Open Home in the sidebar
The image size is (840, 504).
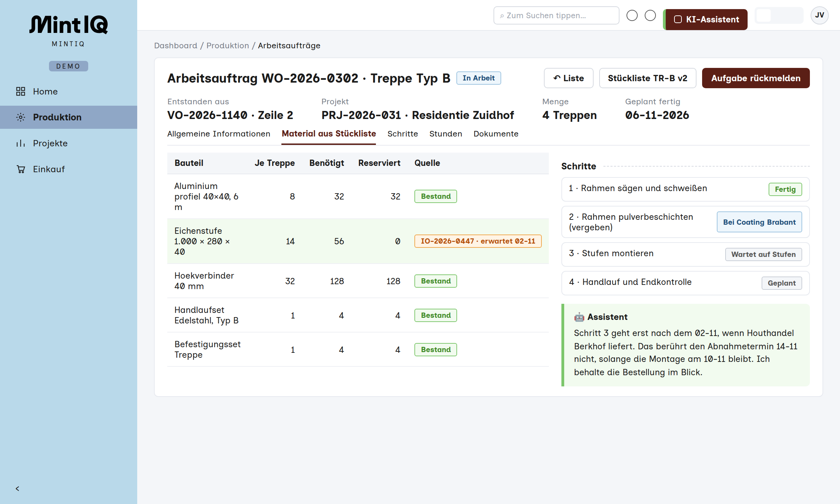click(69, 91)
